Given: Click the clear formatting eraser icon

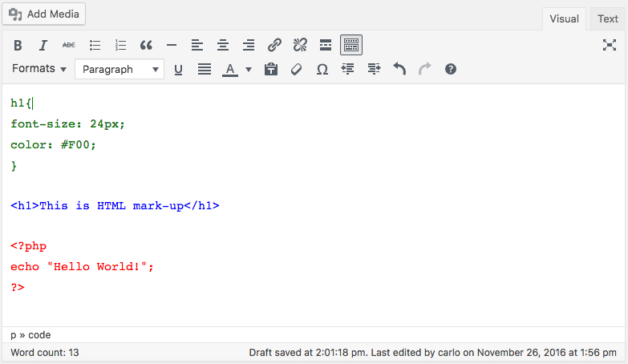Looking at the screenshot, I should tap(297, 70).
